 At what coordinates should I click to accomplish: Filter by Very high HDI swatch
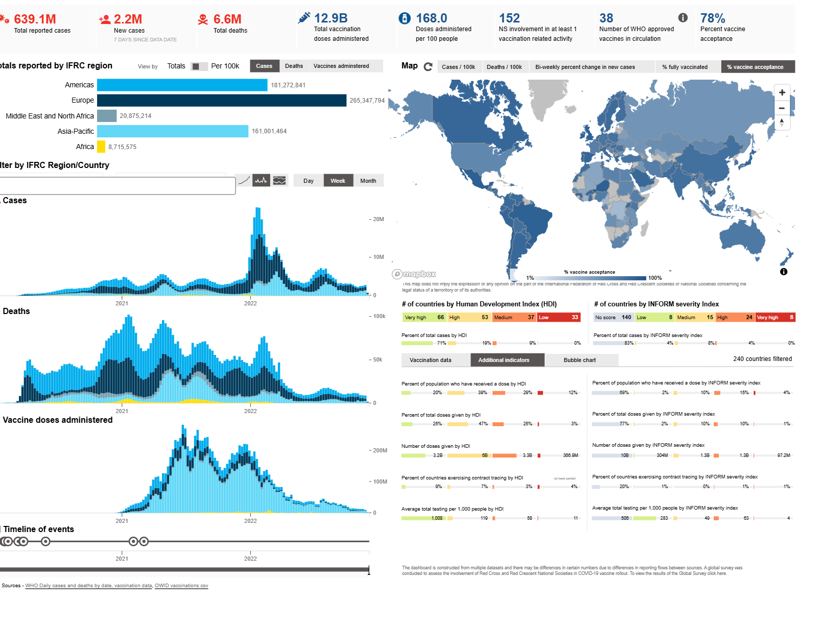pos(425,317)
